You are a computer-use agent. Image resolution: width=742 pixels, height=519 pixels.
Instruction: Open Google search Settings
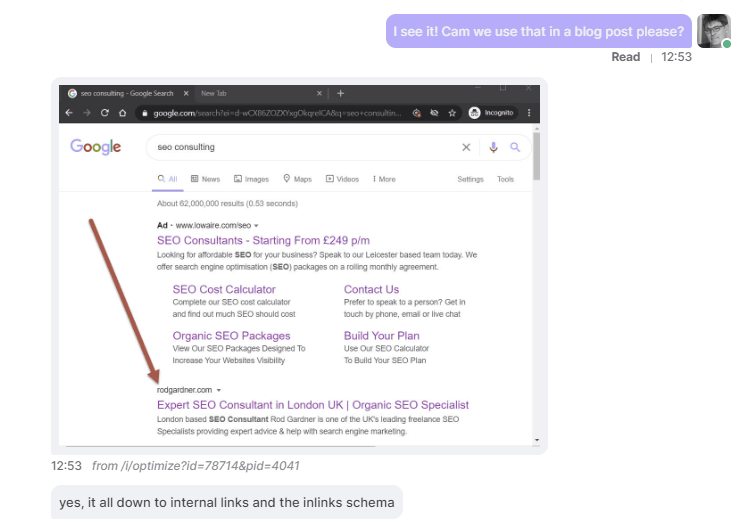(x=470, y=179)
